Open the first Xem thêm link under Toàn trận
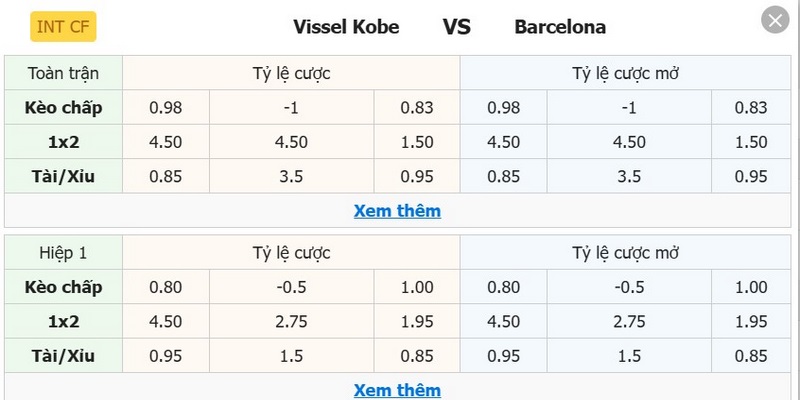 397,211
